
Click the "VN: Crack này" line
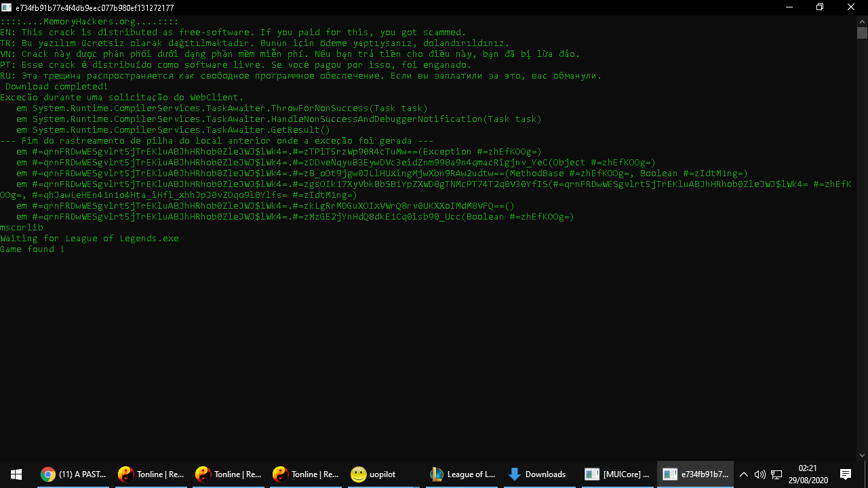[290, 54]
